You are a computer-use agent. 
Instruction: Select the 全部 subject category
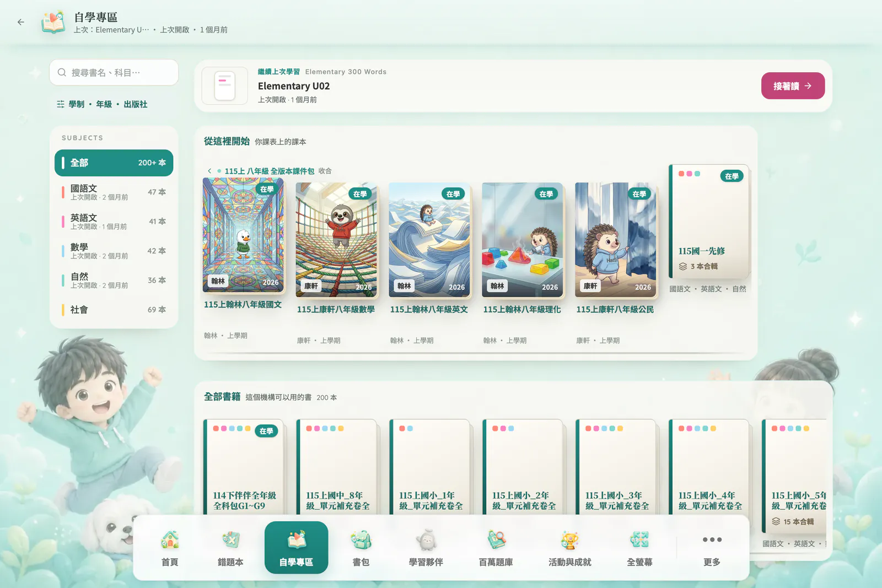point(114,163)
